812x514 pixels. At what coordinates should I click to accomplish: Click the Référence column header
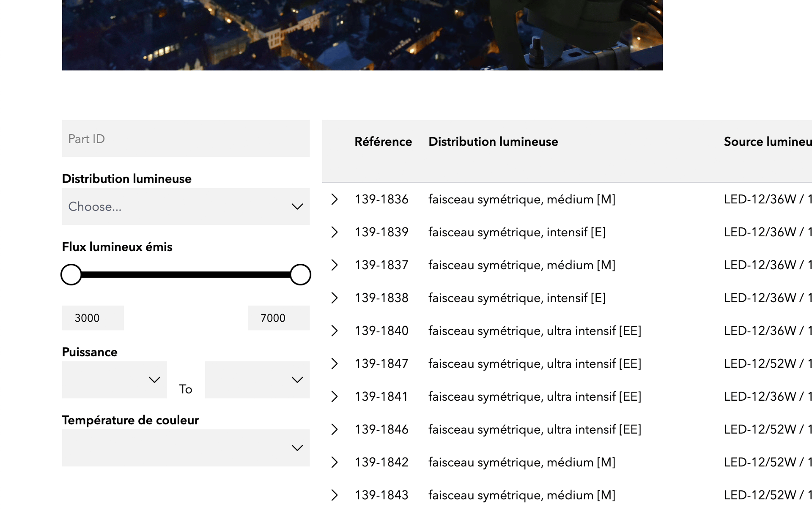coord(383,142)
